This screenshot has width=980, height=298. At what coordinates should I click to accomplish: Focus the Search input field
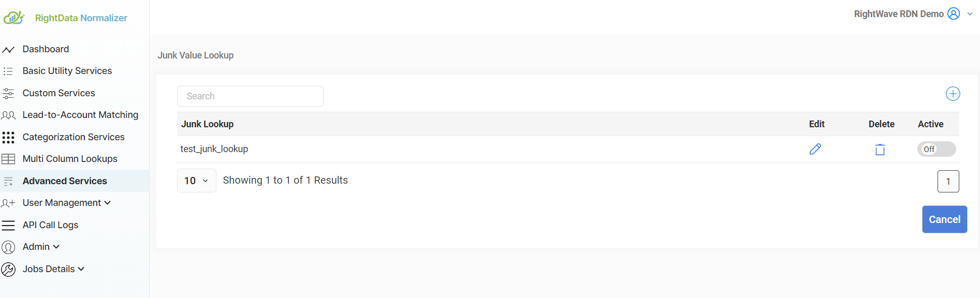pos(250,96)
